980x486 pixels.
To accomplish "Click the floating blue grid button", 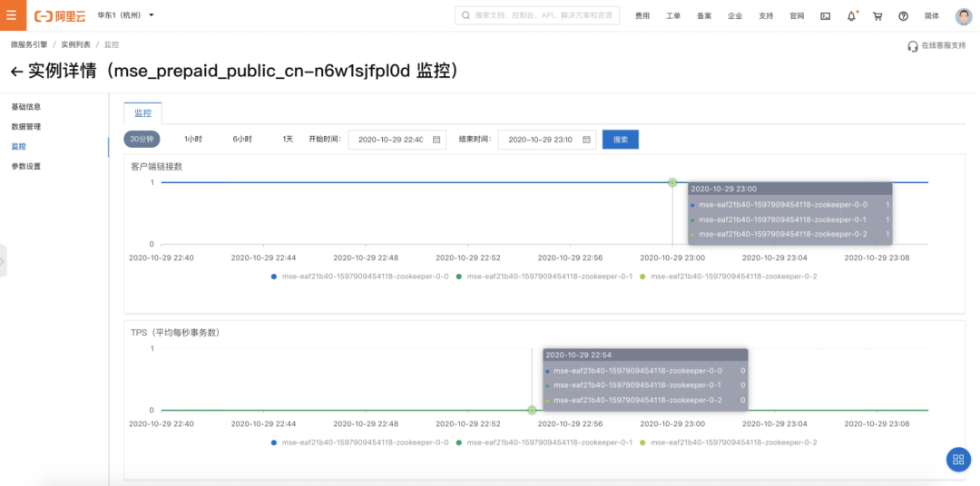I will (958, 460).
